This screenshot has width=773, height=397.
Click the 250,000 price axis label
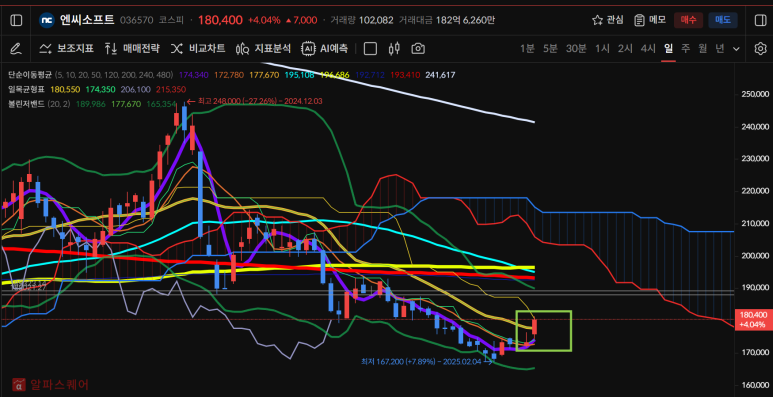click(x=754, y=94)
